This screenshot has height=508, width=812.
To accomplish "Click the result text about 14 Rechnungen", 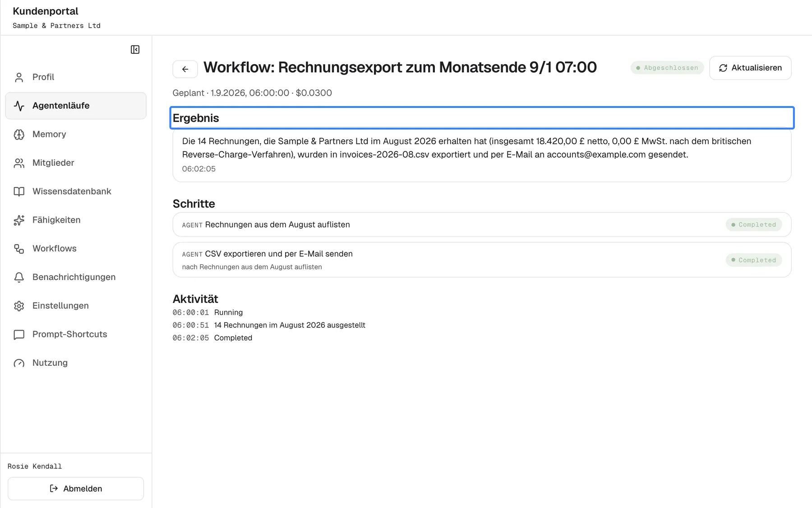I will click(x=466, y=148).
